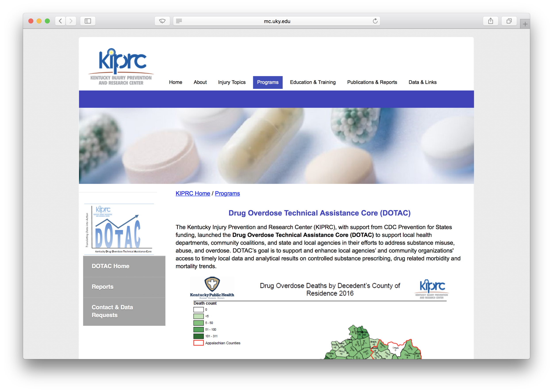The width and height of the screenshot is (553, 392).
Task: Click the mc.uky.edu address field
Action: click(277, 21)
